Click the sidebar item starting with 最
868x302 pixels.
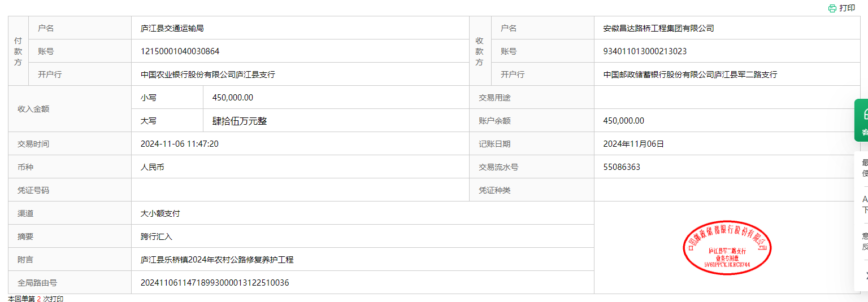point(865,168)
